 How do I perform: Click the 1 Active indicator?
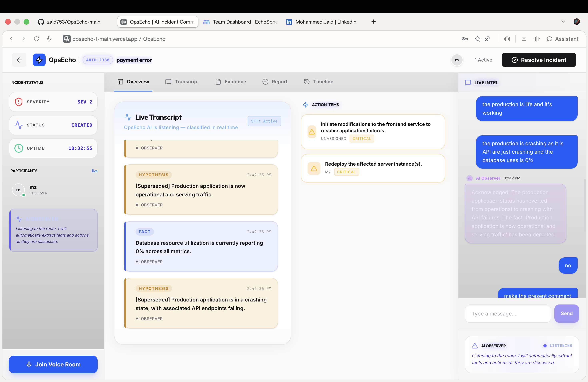pyautogui.click(x=483, y=60)
